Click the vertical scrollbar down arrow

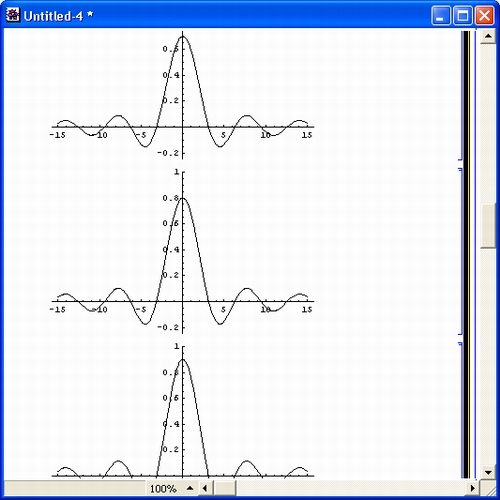tap(488, 472)
